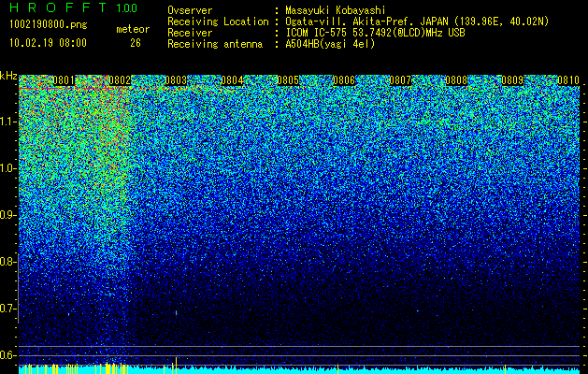Click the 0.6 frequency axis label
This screenshot has width=588, height=374.
click(7, 355)
